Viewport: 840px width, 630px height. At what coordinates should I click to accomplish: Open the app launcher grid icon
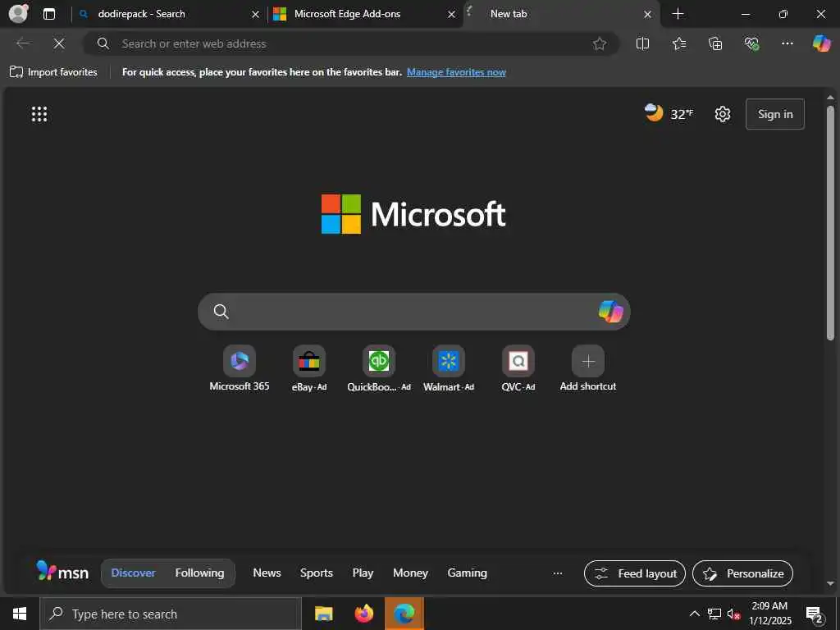pyautogui.click(x=39, y=113)
